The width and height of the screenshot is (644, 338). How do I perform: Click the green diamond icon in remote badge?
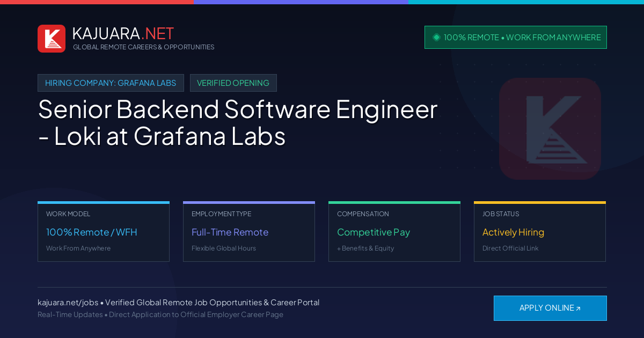[x=436, y=38]
